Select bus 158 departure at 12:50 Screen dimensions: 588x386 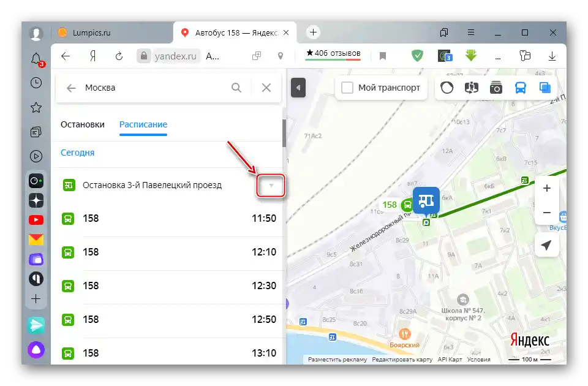click(169, 320)
